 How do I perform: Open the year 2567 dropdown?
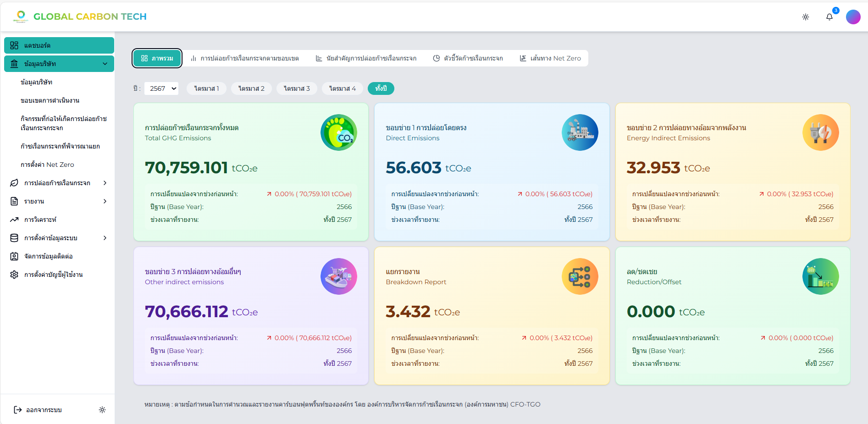[161, 88]
